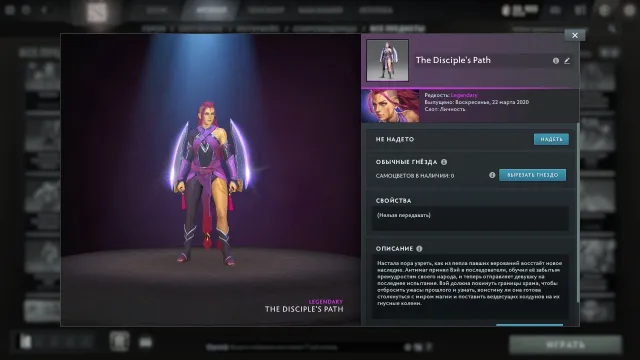Screen dimensions: 640x360
Task: Open settings gear icon in top-left corner
Action: [x=10, y=10]
